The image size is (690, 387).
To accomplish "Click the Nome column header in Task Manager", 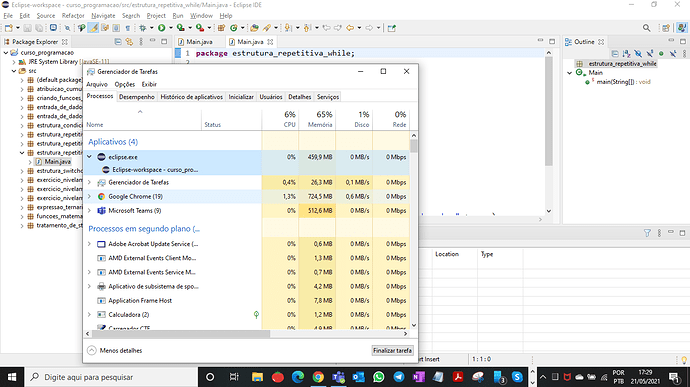I will coord(143,119).
